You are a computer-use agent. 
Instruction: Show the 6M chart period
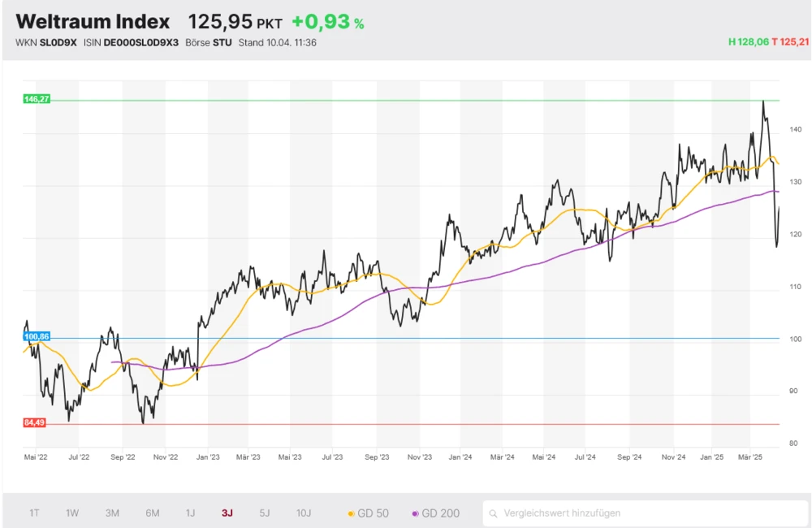pos(151,513)
